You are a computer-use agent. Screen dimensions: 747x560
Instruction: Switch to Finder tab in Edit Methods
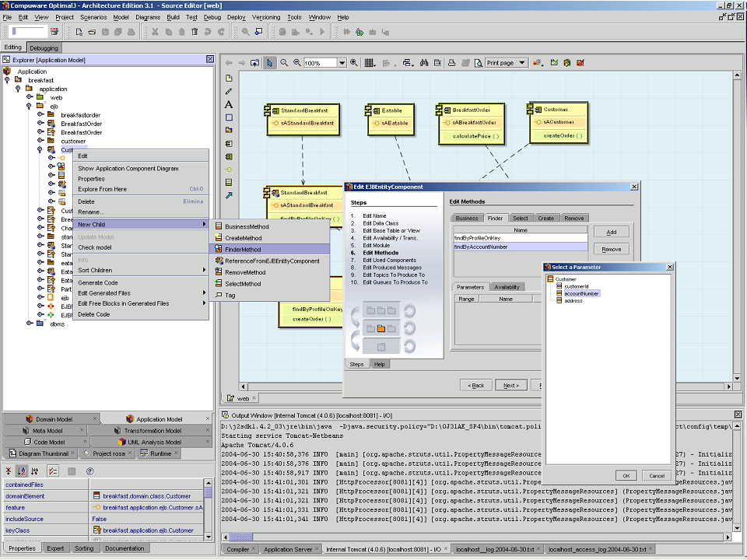click(495, 218)
